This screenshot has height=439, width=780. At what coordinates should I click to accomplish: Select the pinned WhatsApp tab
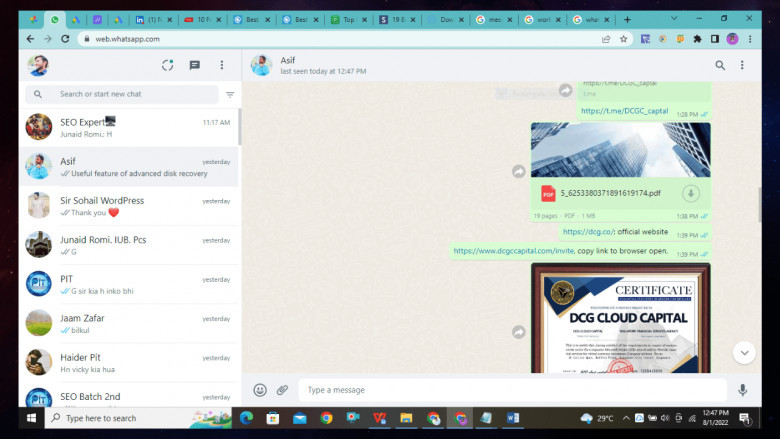point(55,20)
